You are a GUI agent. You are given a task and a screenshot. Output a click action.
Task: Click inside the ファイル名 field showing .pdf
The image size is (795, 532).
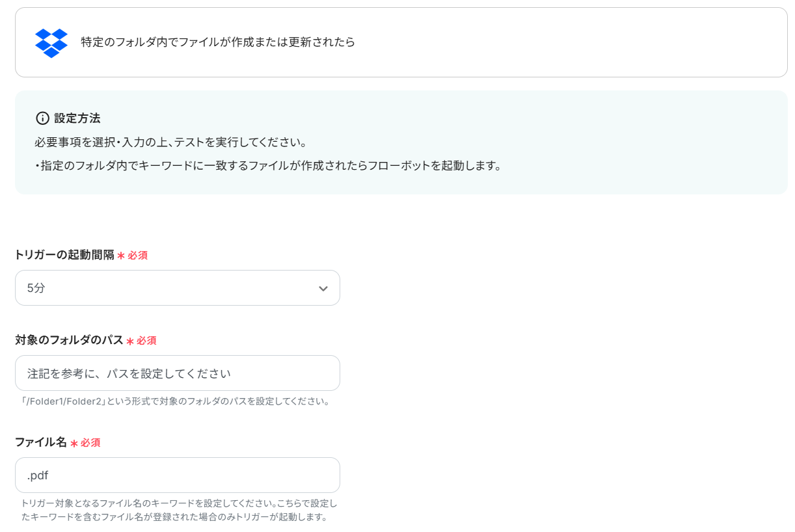tap(177, 475)
